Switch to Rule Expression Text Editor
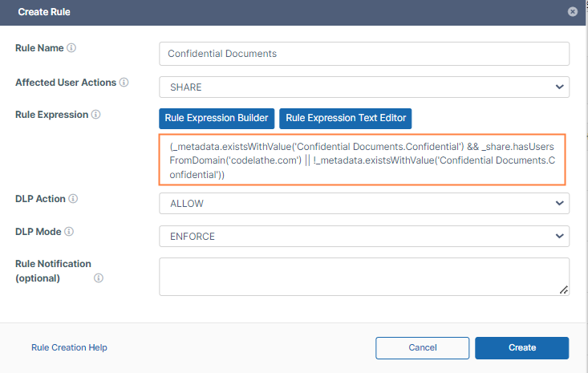588x373 pixels. [x=345, y=118]
